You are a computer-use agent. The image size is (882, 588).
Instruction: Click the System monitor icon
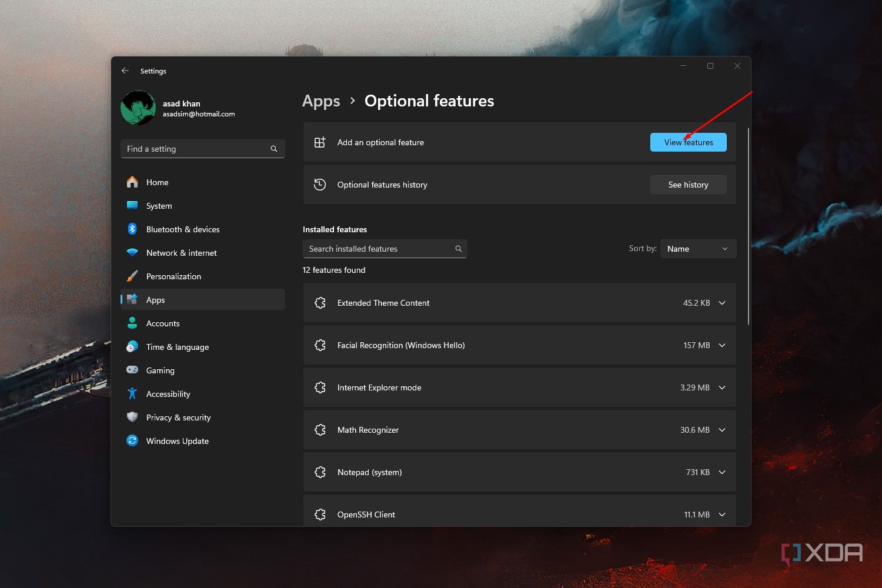pos(132,206)
